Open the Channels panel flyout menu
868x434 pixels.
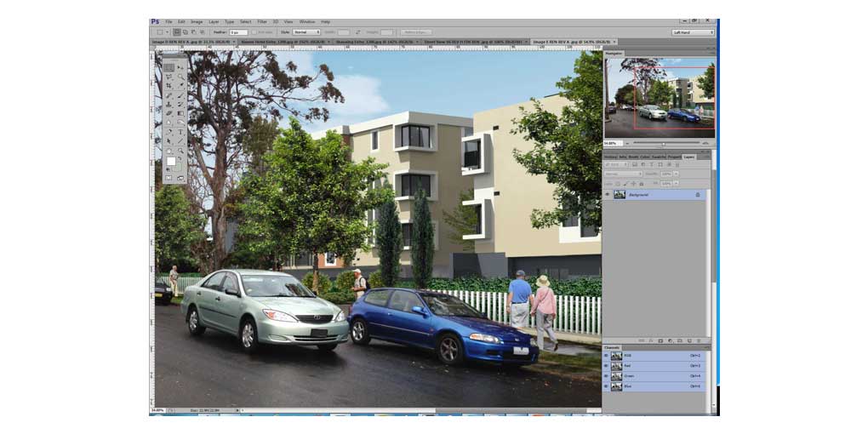705,348
